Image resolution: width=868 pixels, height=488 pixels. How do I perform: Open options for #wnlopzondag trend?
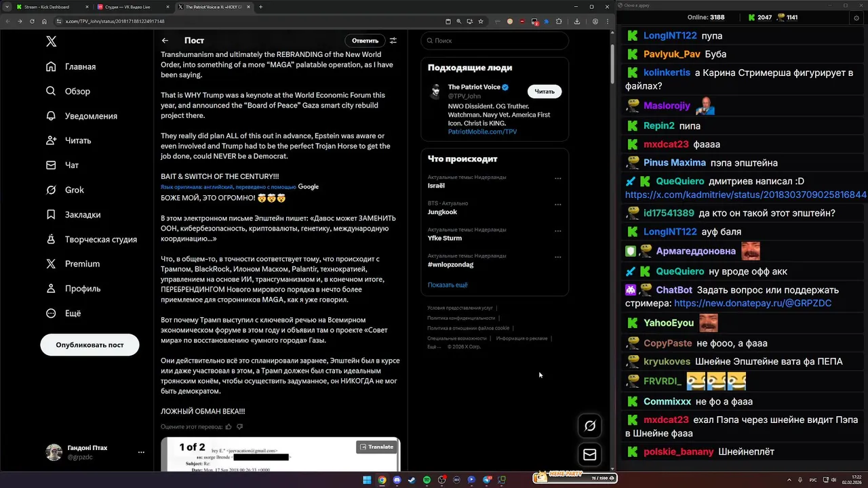point(558,257)
